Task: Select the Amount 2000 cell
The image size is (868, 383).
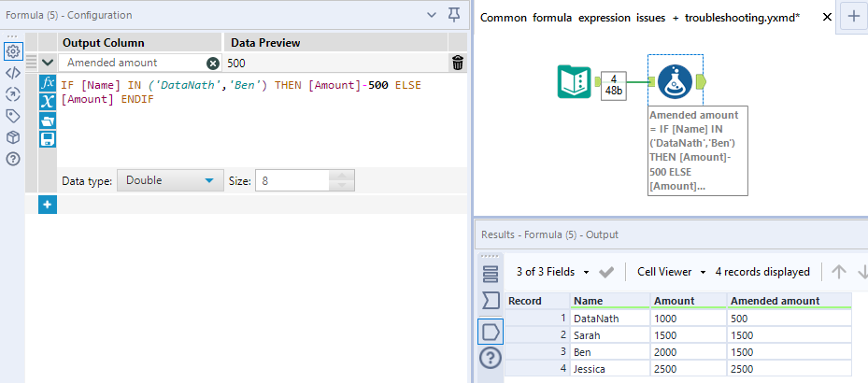Action: [689, 352]
